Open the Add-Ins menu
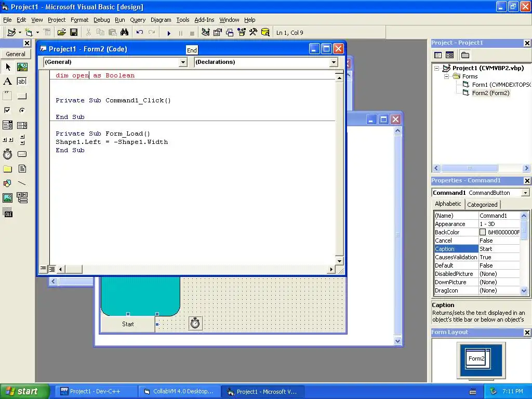Image resolution: width=532 pixels, height=399 pixels. (204, 20)
